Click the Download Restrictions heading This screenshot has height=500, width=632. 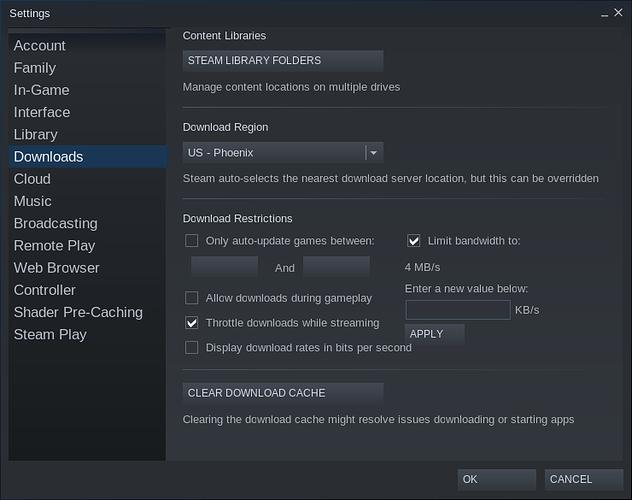point(237,218)
